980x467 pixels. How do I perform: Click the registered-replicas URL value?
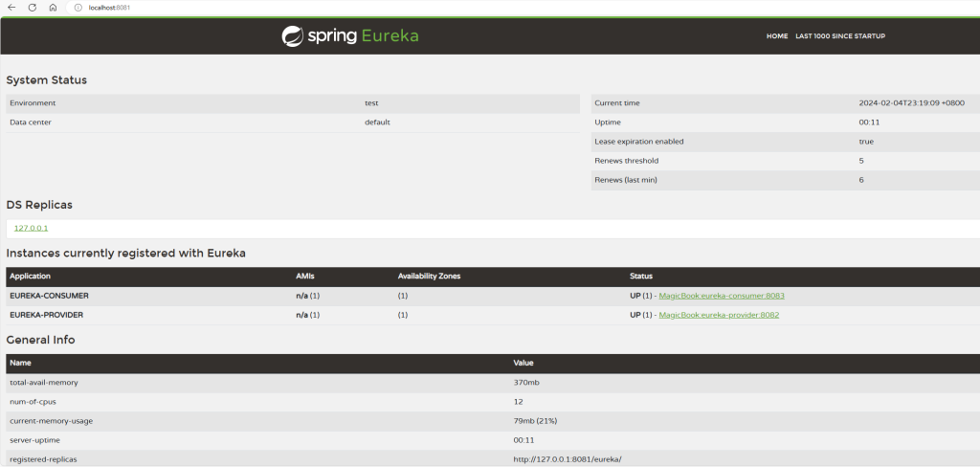click(x=568, y=459)
